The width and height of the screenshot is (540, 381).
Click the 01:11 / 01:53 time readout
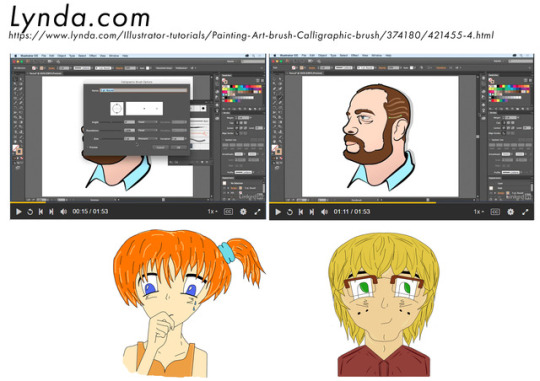pos(352,212)
